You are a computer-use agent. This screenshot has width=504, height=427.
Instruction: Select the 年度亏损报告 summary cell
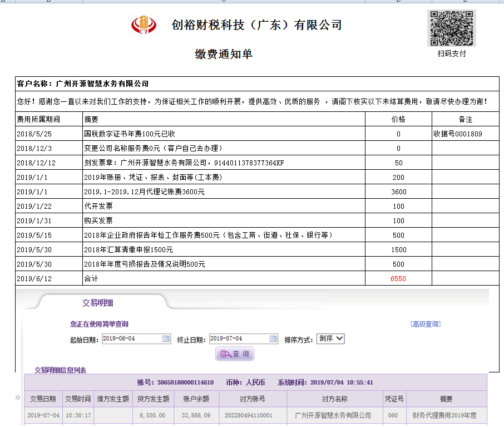pos(224,264)
